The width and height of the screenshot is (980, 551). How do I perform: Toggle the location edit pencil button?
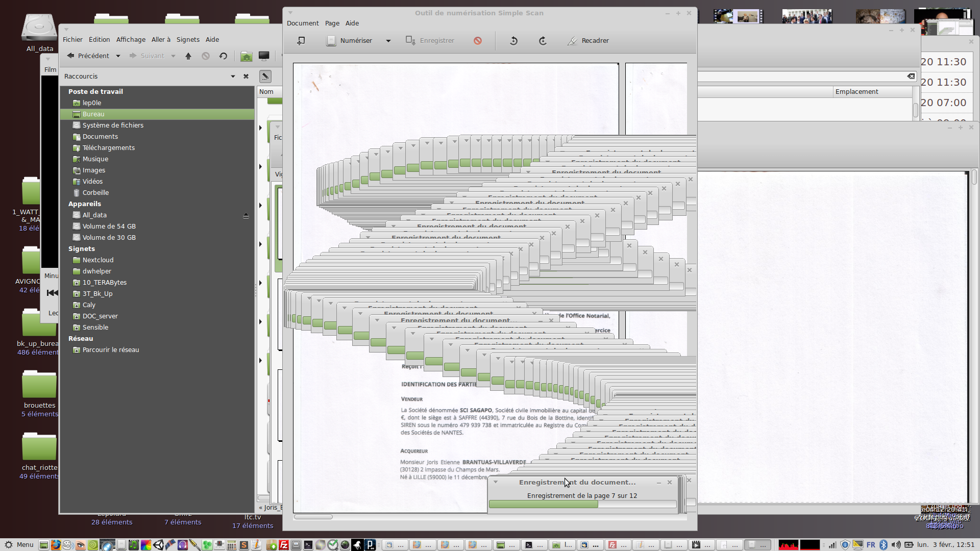(x=265, y=77)
